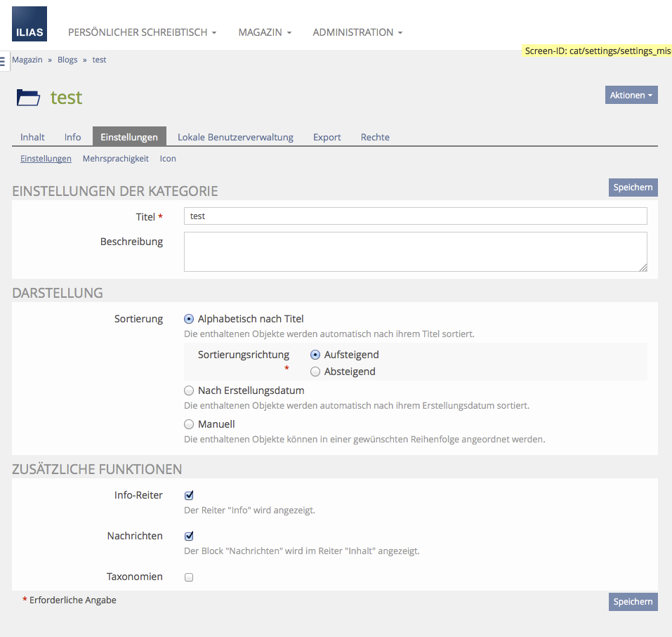The width and height of the screenshot is (672, 637).
Task: Uncheck the Info-Reiter checkbox
Action: (189, 496)
